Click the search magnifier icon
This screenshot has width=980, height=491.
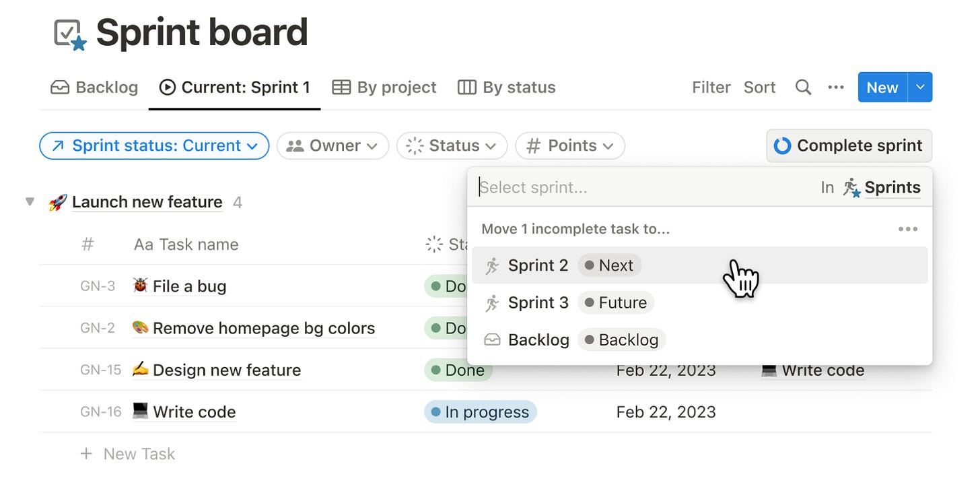coord(803,88)
